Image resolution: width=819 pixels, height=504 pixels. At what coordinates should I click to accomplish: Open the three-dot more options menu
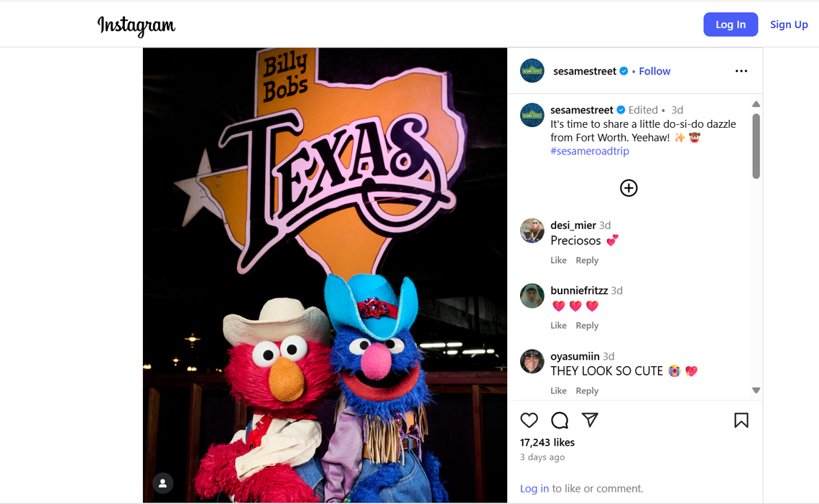(741, 71)
